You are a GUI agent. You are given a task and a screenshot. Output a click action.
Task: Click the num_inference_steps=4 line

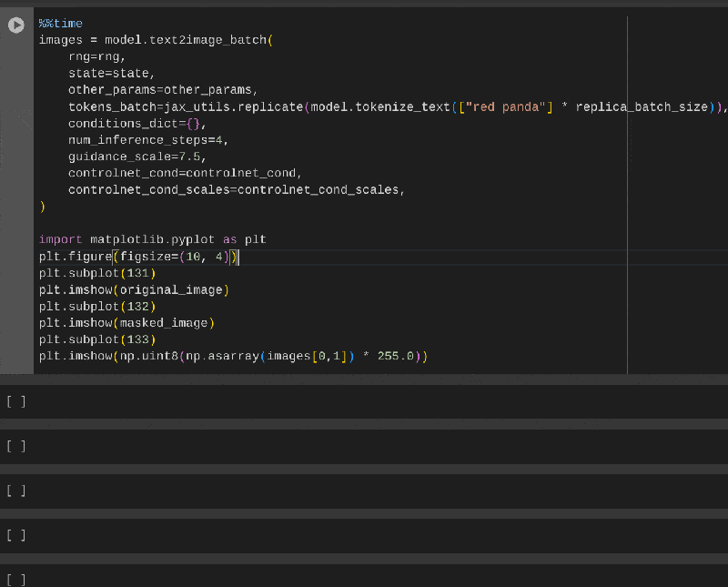pos(148,140)
